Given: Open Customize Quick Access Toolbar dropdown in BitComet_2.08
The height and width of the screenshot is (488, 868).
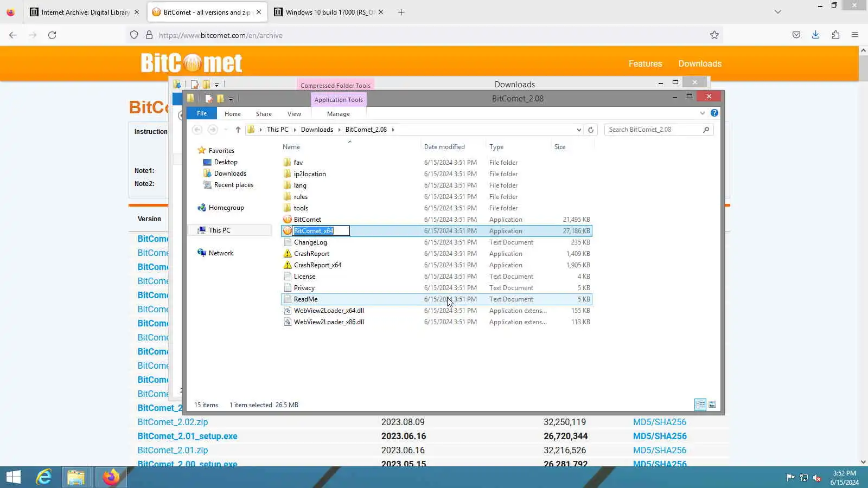Looking at the screenshot, I should coord(231,99).
